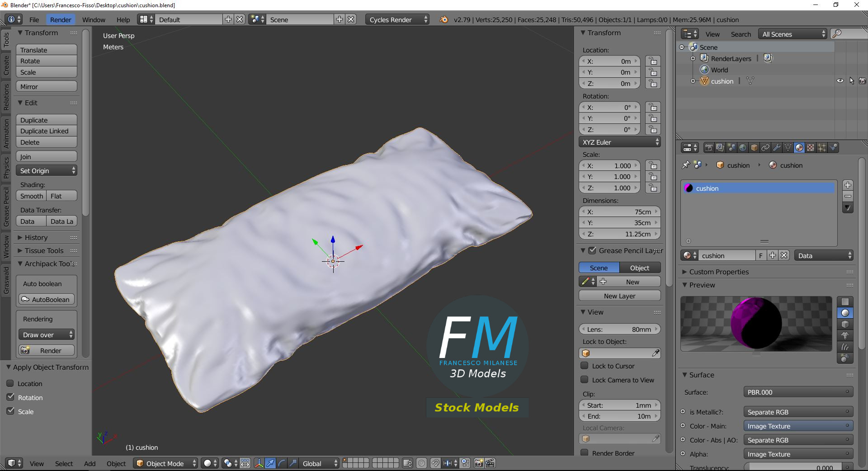Open the Particles properties tab (sparkle icon)
868x471 pixels.
click(822, 148)
